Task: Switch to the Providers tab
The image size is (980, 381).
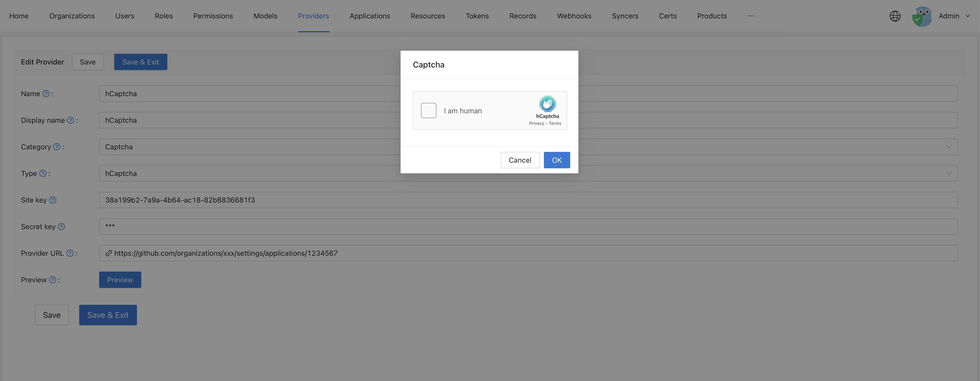Action: pos(313,16)
